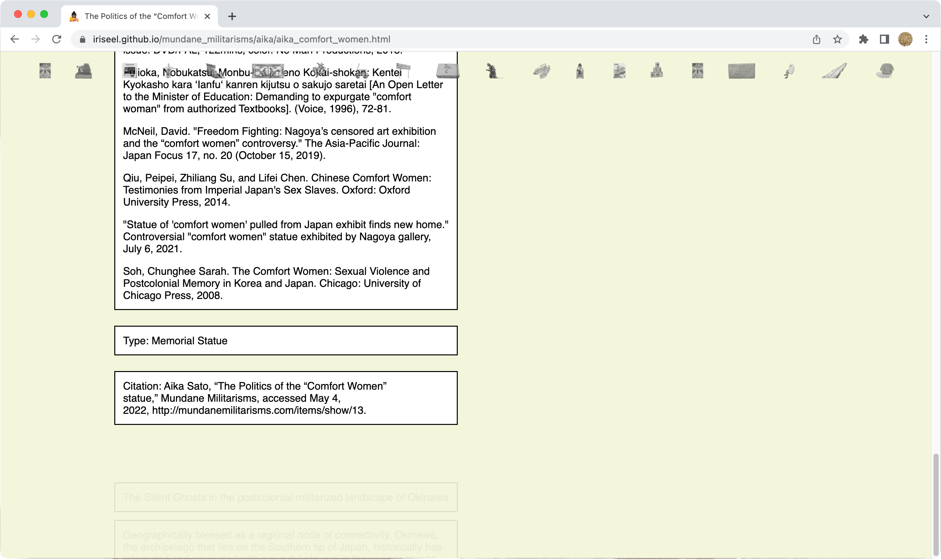Image resolution: width=941 pixels, height=560 pixels.
Task: Open a new tab with plus button
Action: [x=232, y=16]
